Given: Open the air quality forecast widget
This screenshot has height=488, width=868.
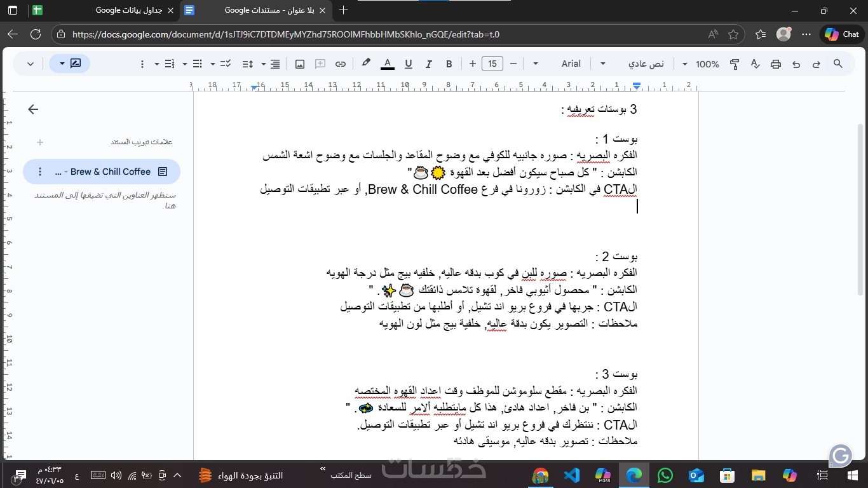Looking at the screenshot, I should 241,475.
